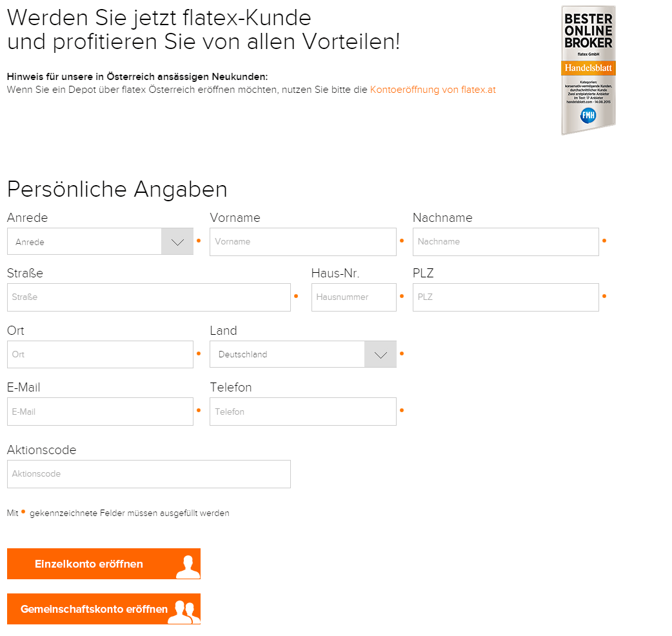This screenshot has height=636, width=672.
Task: Click the two persons icon on Gemeinschaftskonto button
Action: click(x=184, y=611)
